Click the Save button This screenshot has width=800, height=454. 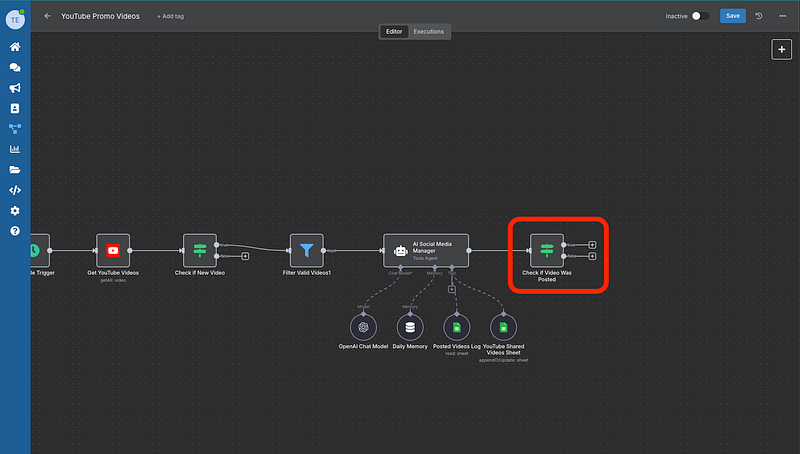coord(733,16)
